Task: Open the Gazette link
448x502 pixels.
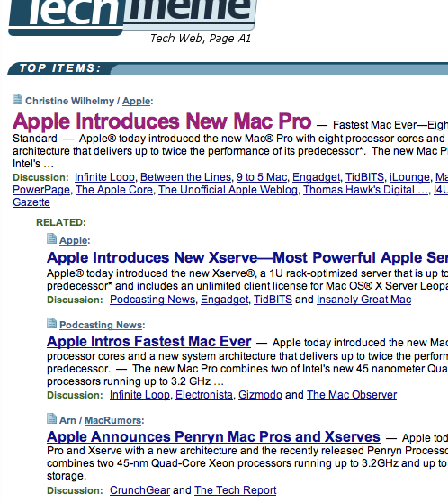Action: [x=31, y=202]
